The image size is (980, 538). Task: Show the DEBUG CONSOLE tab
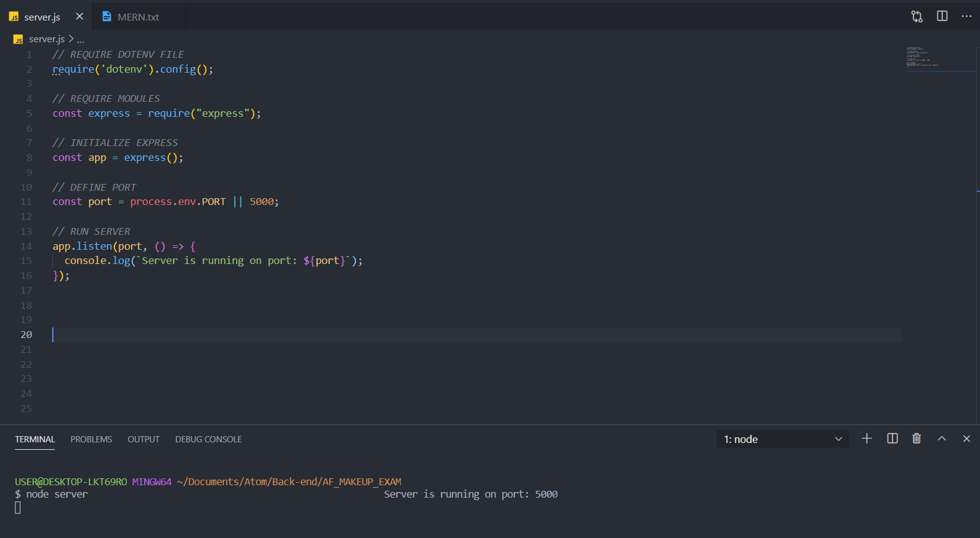click(x=208, y=439)
